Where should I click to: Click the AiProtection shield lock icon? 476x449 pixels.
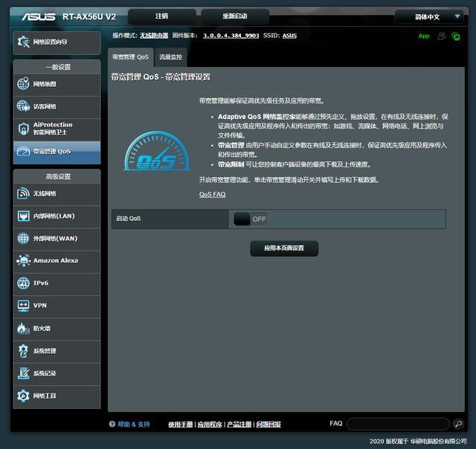coord(23,129)
